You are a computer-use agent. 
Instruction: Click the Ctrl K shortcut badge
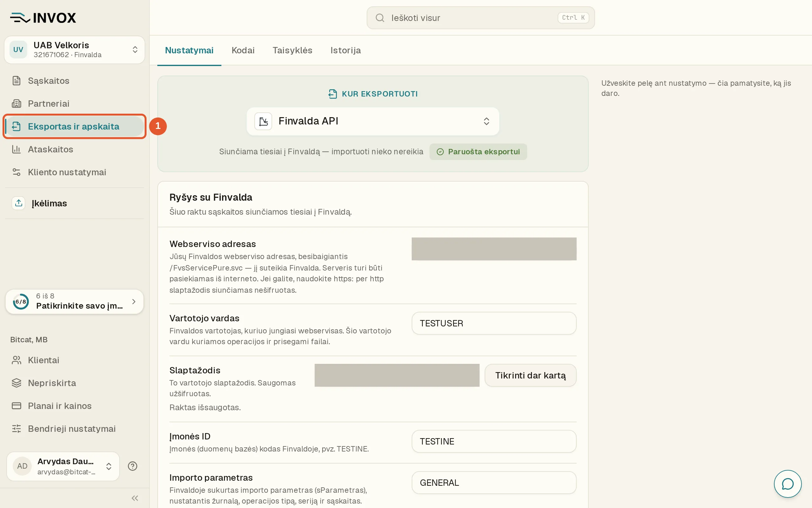tap(573, 17)
